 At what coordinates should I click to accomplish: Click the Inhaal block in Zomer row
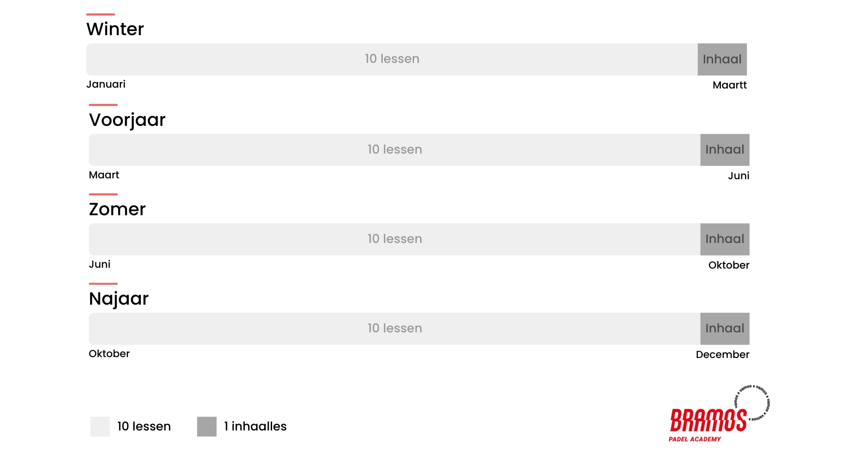point(724,239)
